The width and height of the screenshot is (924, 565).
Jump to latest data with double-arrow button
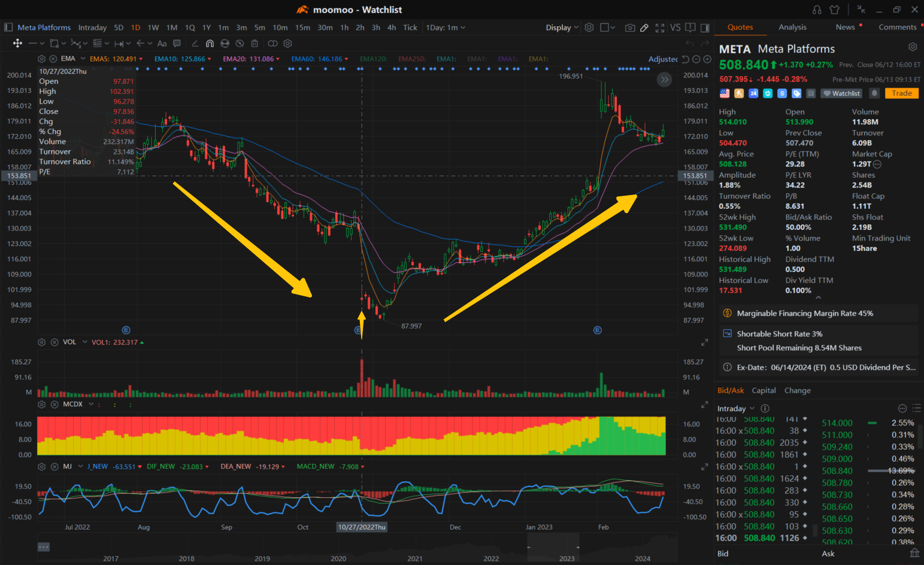point(664,80)
